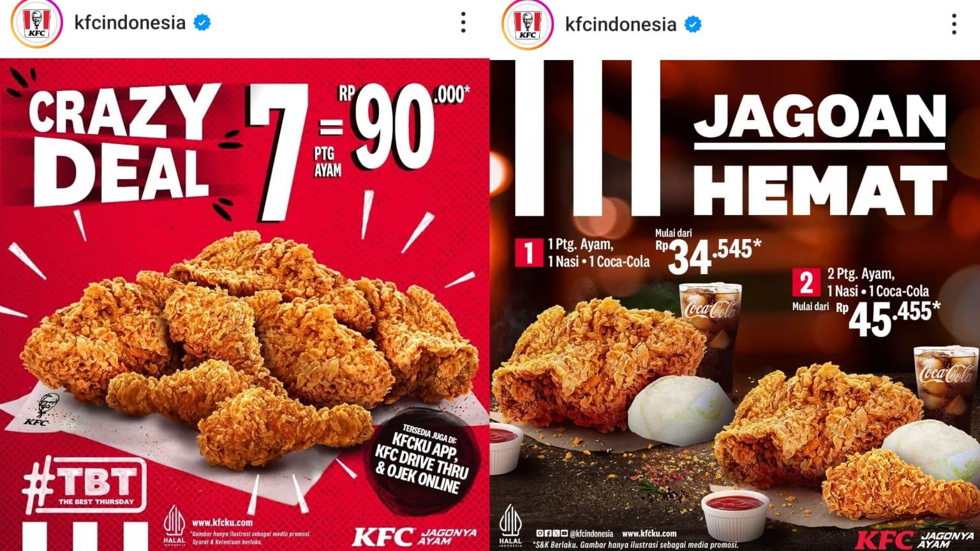Click the Halal Indonesia logo on left poster

click(x=174, y=526)
